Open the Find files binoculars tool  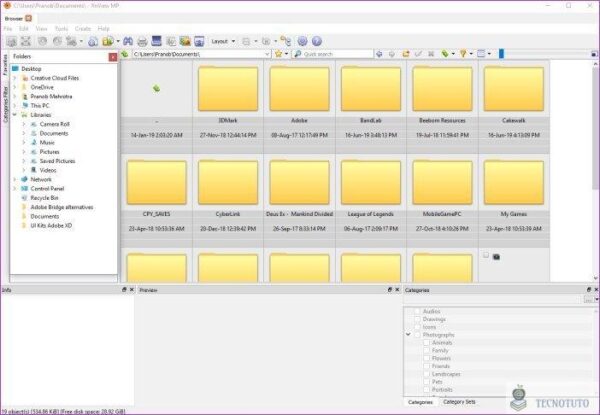click(x=128, y=41)
